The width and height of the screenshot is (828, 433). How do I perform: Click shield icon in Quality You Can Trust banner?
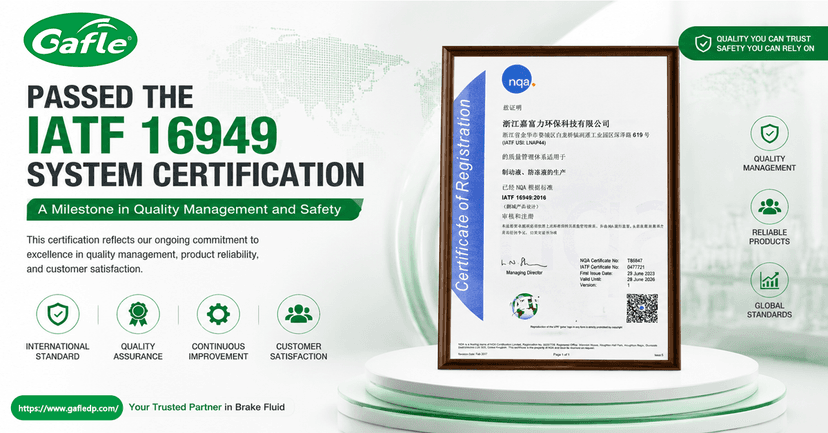tap(703, 43)
